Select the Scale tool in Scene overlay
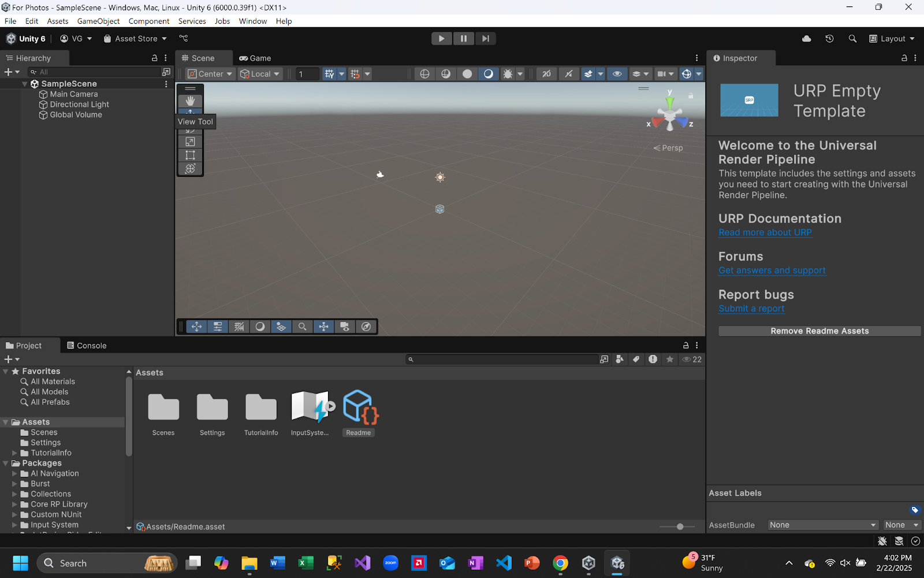 coord(190,142)
